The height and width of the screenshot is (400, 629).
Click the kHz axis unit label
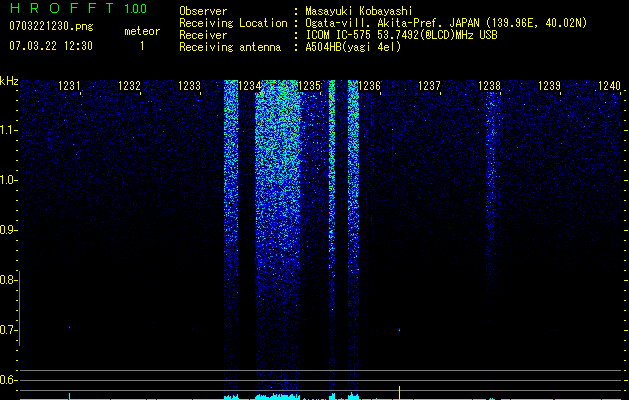point(9,81)
